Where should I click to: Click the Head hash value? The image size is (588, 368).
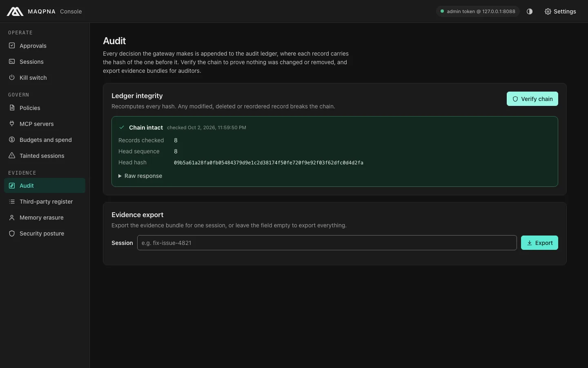point(269,163)
